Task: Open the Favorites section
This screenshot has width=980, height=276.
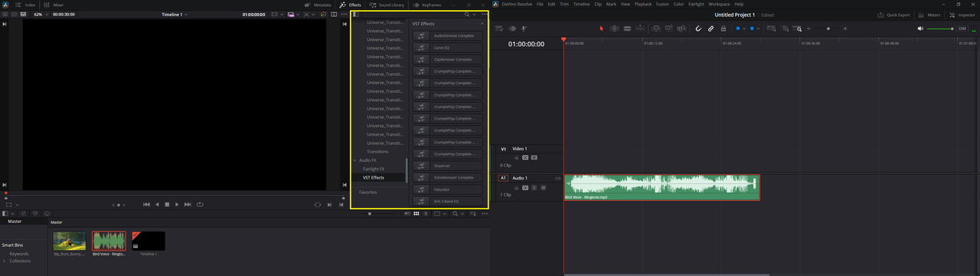Action: click(367, 192)
